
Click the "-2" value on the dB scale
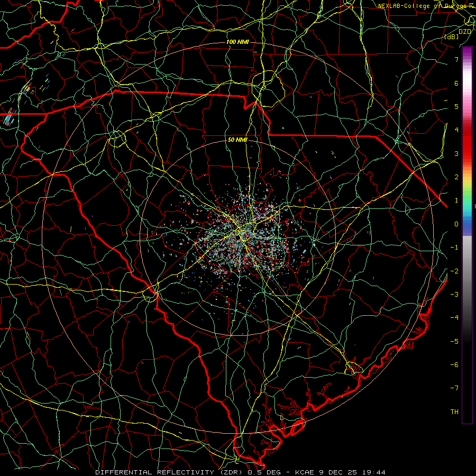(x=454, y=271)
